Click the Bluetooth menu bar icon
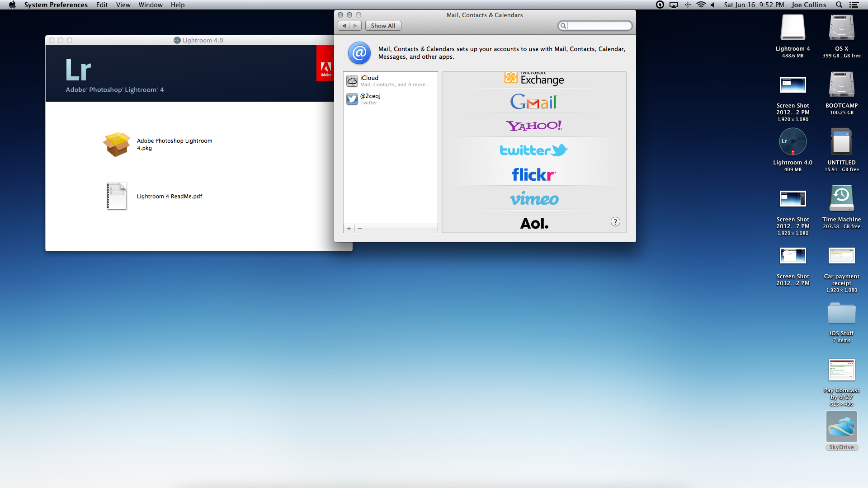Image resolution: width=868 pixels, height=488 pixels. (688, 5)
